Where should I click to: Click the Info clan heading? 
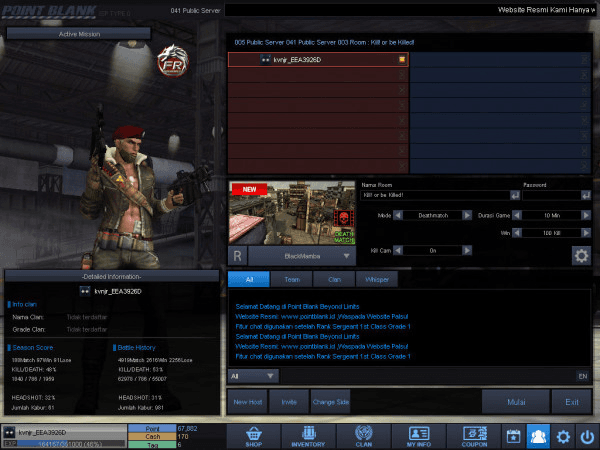pos(24,304)
